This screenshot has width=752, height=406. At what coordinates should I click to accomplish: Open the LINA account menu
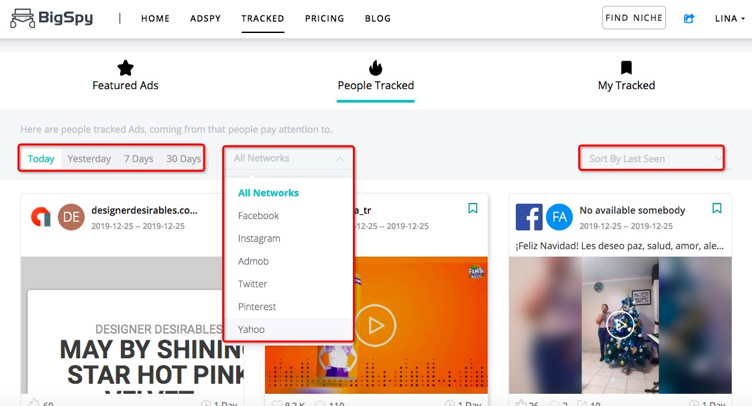tap(729, 18)
